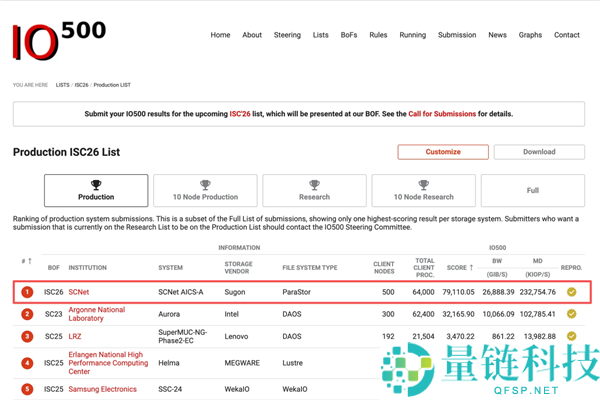600x401 pixels.
Task: Click the Research tab trophy icon
Action: click(314, 185)
